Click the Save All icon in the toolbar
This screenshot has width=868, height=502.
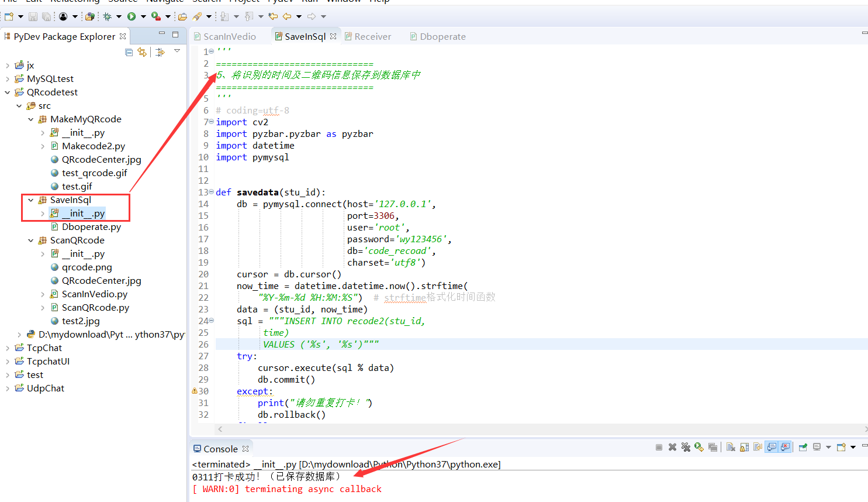click(x=46, y=16)
